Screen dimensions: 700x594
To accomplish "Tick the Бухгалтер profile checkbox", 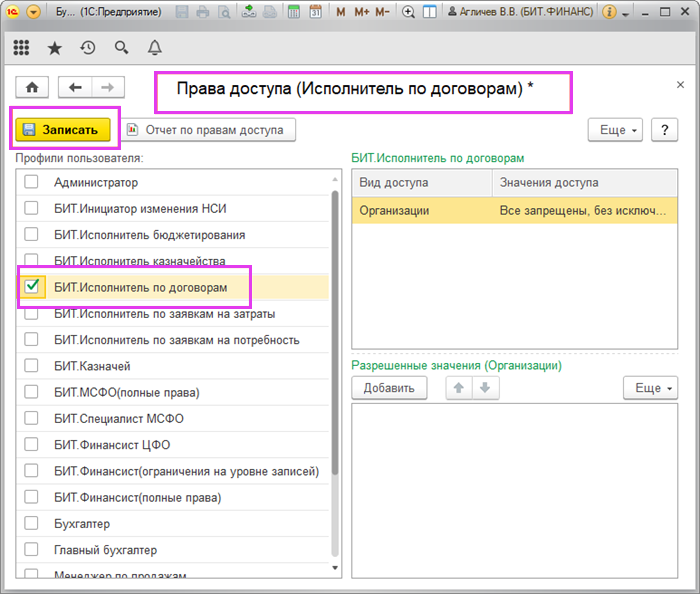I will 33,523.
